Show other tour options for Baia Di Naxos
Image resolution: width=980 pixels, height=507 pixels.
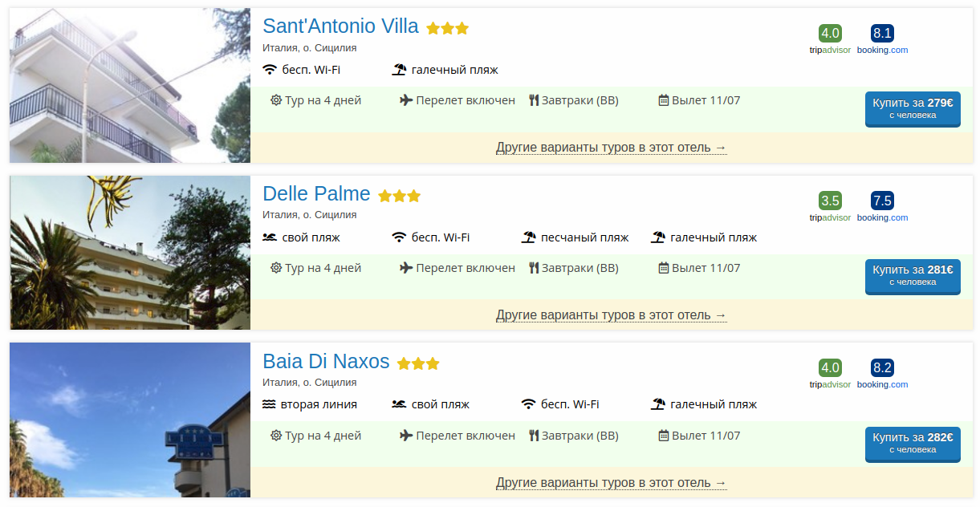click(612, 483)
